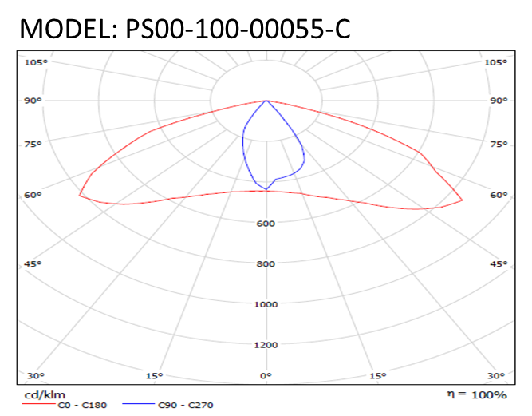
Task: Select the 1000 radial scale label
Action: 266,304
